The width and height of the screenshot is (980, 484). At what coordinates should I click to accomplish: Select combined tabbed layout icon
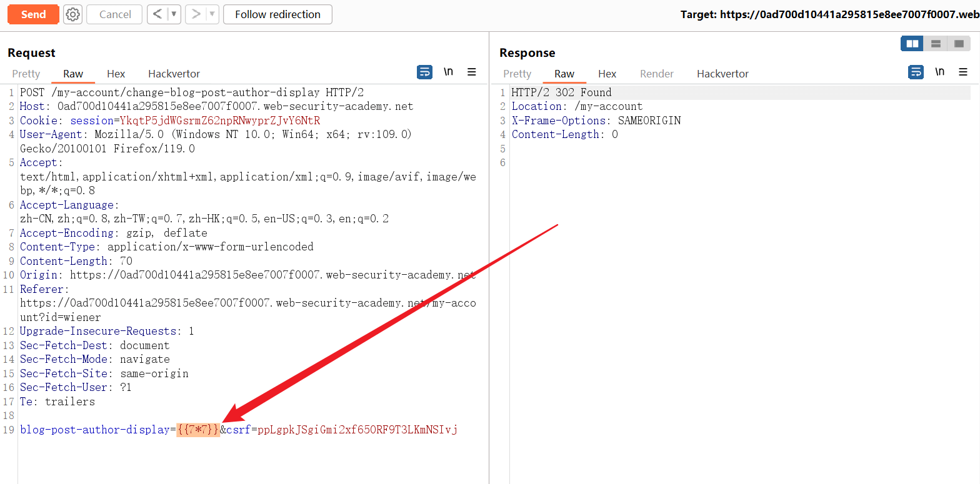tap(959, 44)
